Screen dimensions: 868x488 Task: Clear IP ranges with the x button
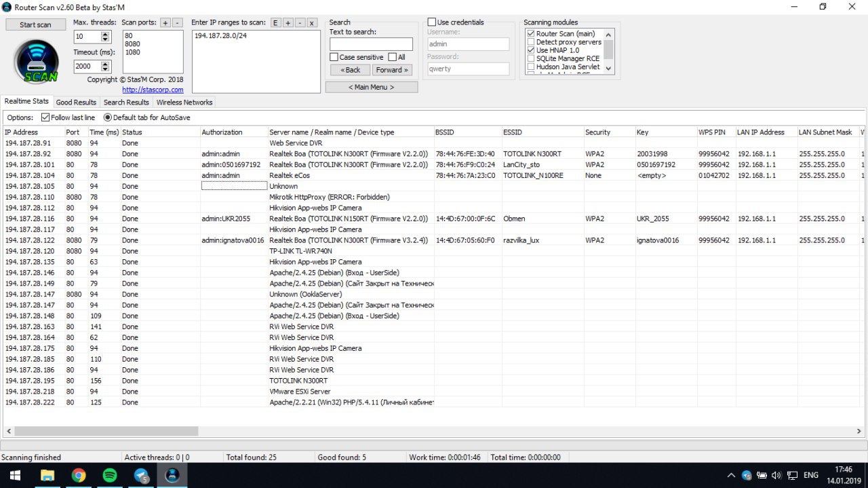pos(312,22)
